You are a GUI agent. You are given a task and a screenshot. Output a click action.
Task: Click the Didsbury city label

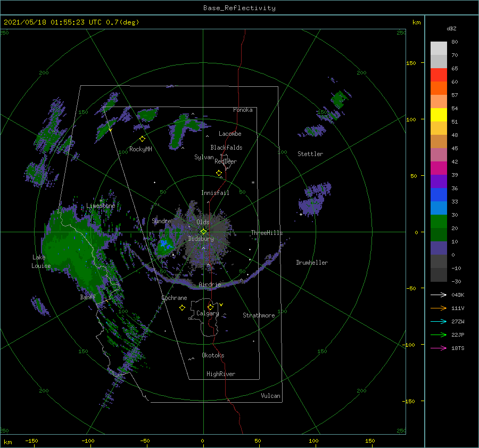pyautogui.click(x=201, y=239)
